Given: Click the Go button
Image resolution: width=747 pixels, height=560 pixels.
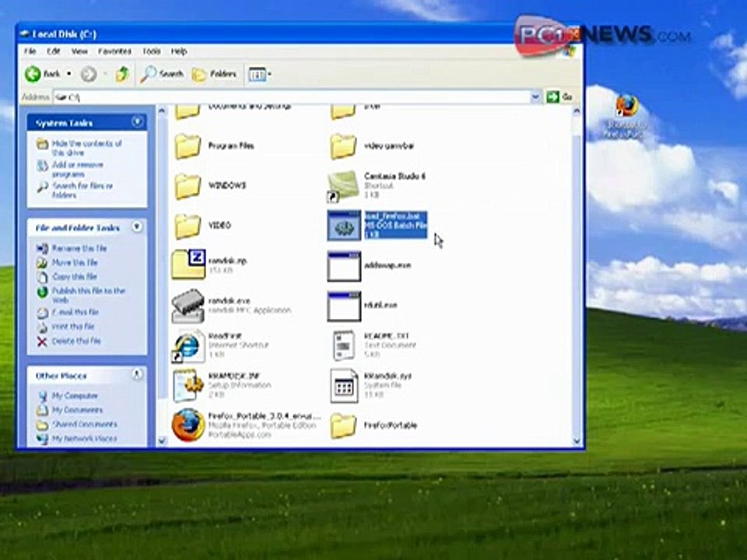Looking at the screenshot, I should pyautogui.click(x=559, y=97).
